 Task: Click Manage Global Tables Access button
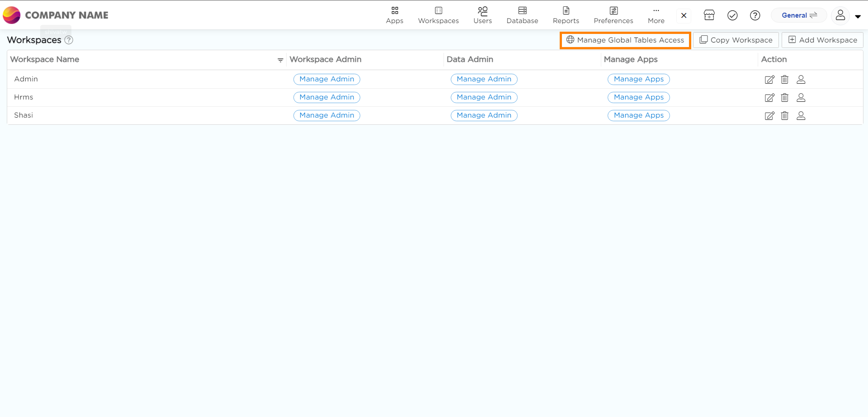tap(625, 40)
